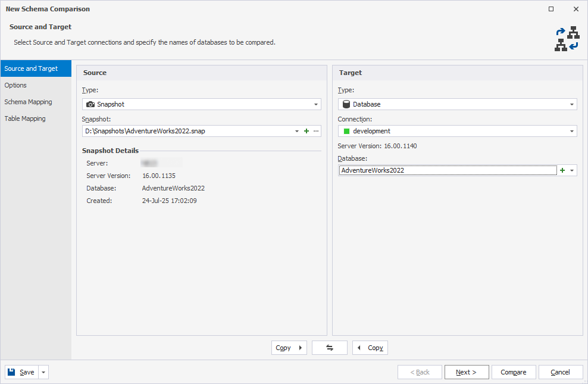Switch to the Options page
Screen dimensions: 588x384
click(15, 85)
